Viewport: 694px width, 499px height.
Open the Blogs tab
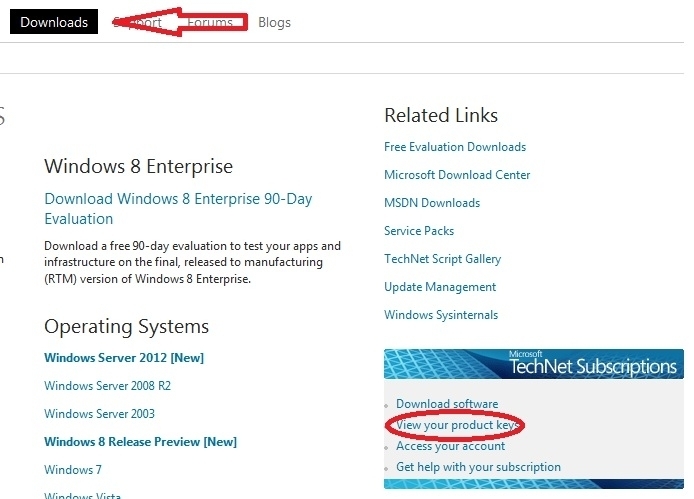click(274, 23)
